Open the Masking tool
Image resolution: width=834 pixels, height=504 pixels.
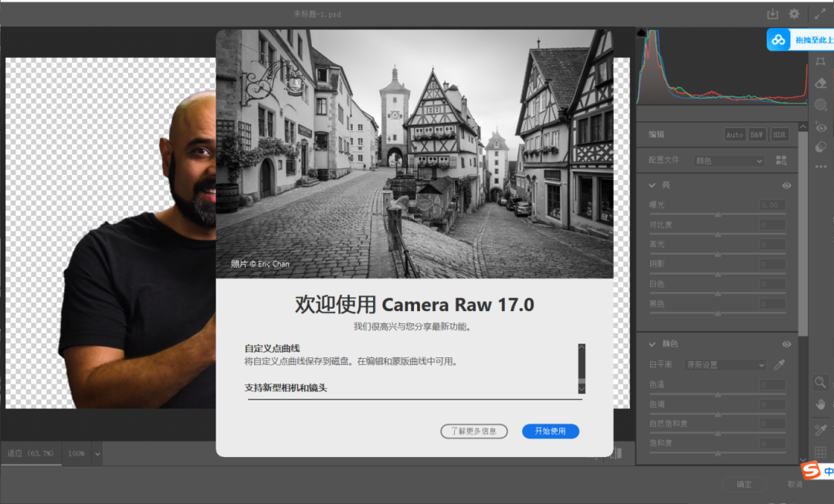click(x=821, y=104)
